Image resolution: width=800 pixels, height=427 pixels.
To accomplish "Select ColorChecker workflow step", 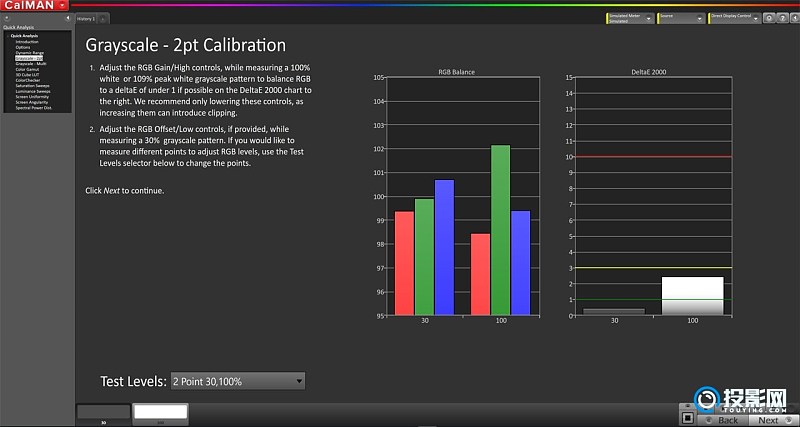I will click(x=28, y=80).
